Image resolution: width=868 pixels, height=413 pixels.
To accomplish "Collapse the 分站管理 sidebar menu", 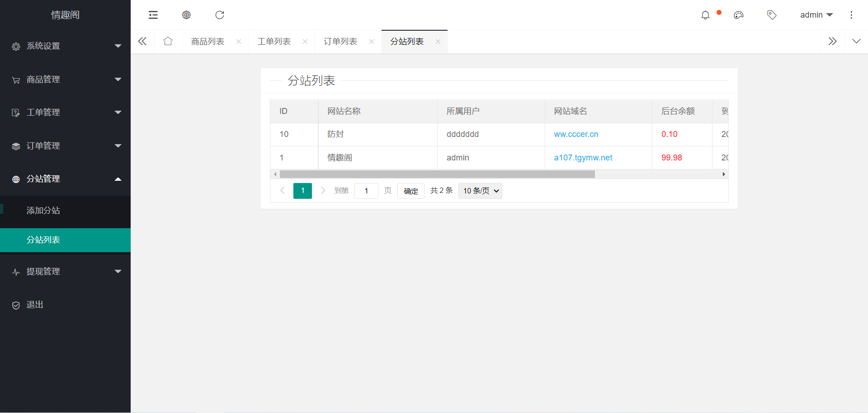I will [x=65, y=179].
